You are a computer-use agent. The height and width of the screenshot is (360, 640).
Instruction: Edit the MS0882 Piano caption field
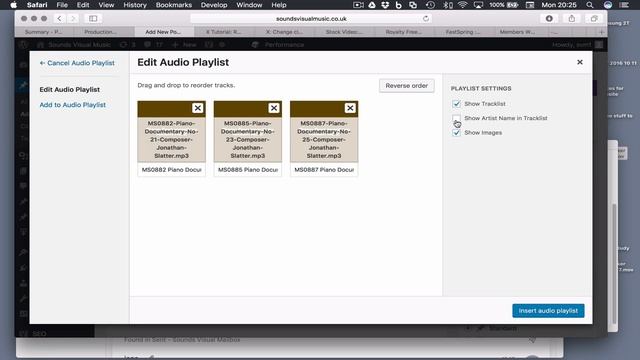click(171, 170)
